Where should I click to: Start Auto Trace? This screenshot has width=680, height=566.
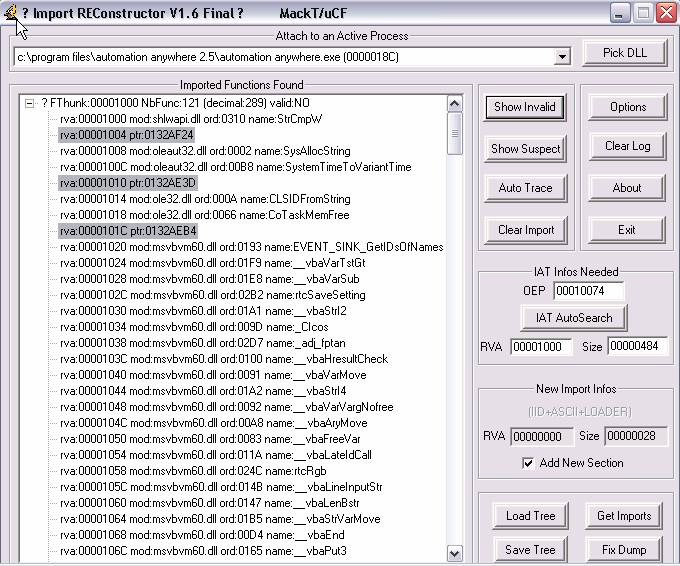(525, 188)
